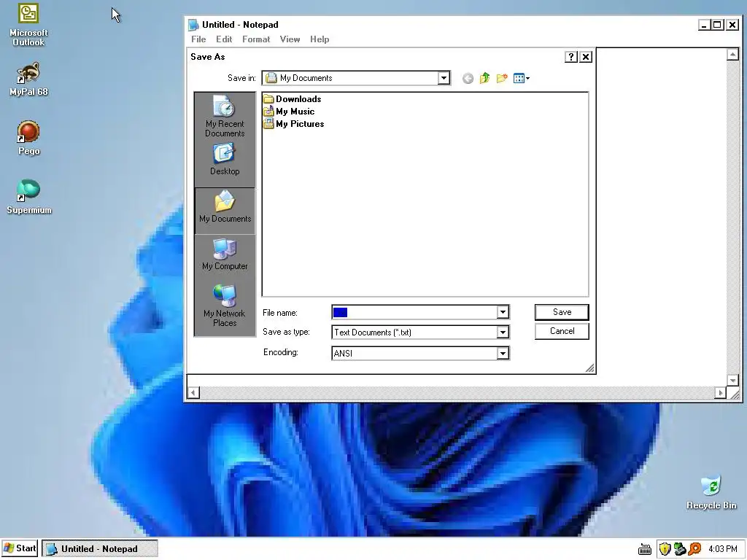Select Desktop in the places bar

tap(225, 160)
